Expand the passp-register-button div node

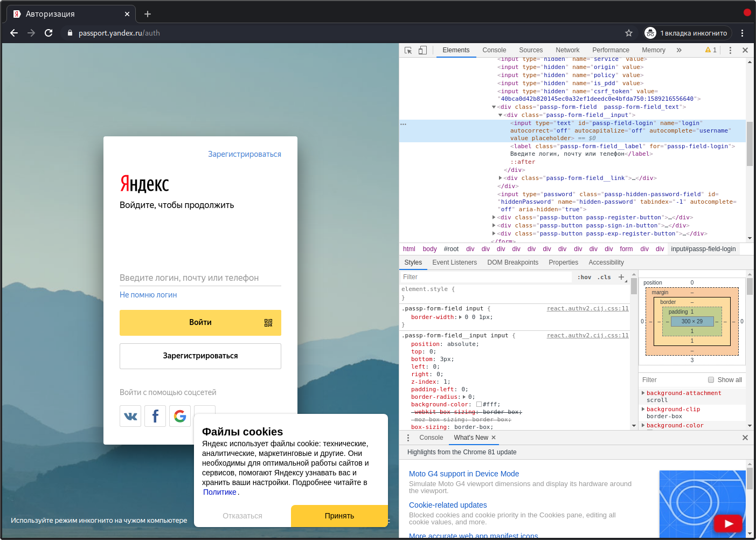(x=494, y=218)
